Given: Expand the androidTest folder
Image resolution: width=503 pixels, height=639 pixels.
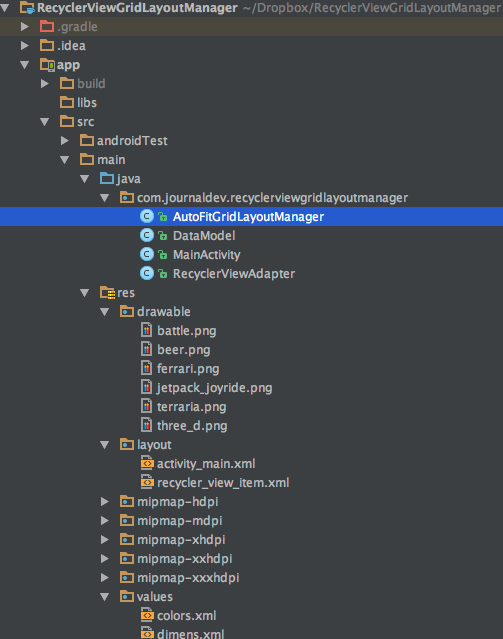Looking at the screenshot, I should coord(64,141).
